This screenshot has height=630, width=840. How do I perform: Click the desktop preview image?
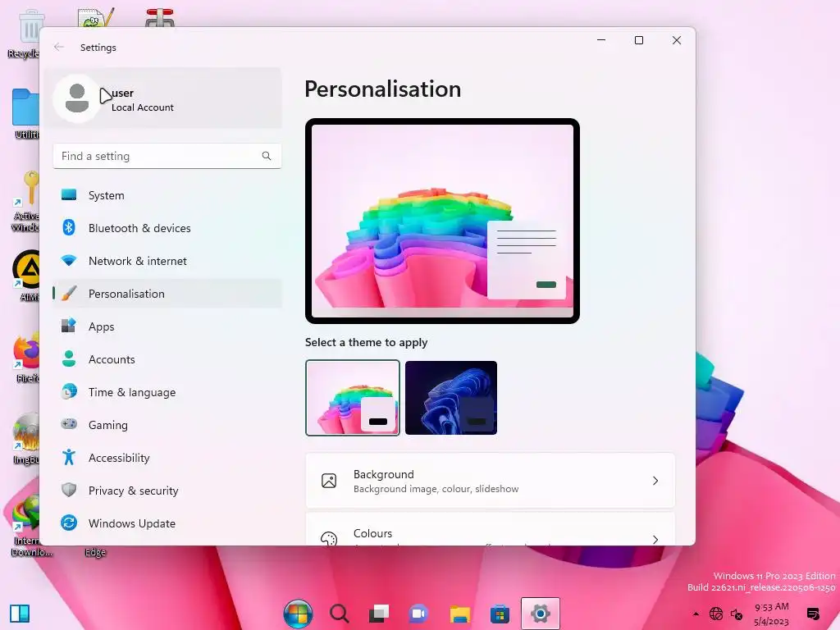coord(442,221)
